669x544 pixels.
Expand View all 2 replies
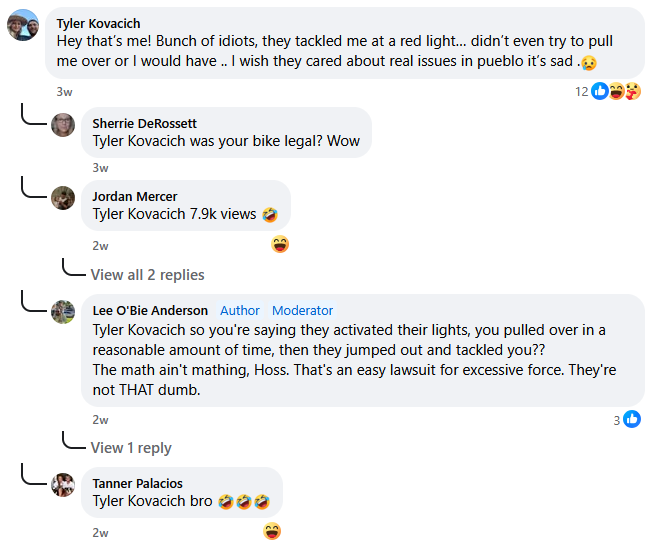(x=147, y=274)
